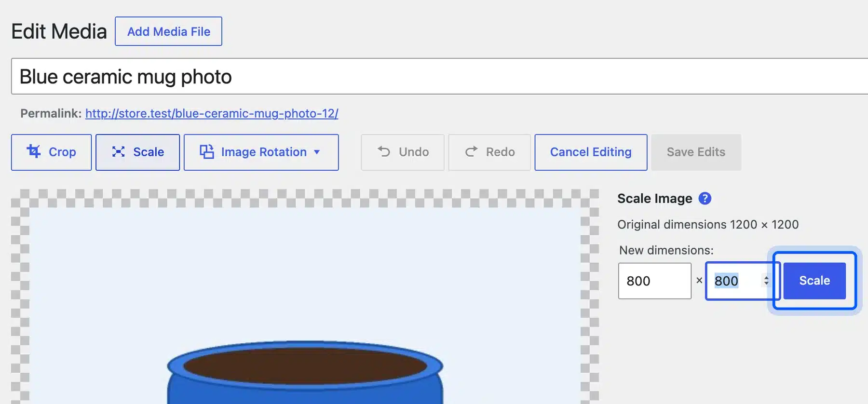The image size is (868, 404).
Task: Click the Add Media File button
Action: 168,31
